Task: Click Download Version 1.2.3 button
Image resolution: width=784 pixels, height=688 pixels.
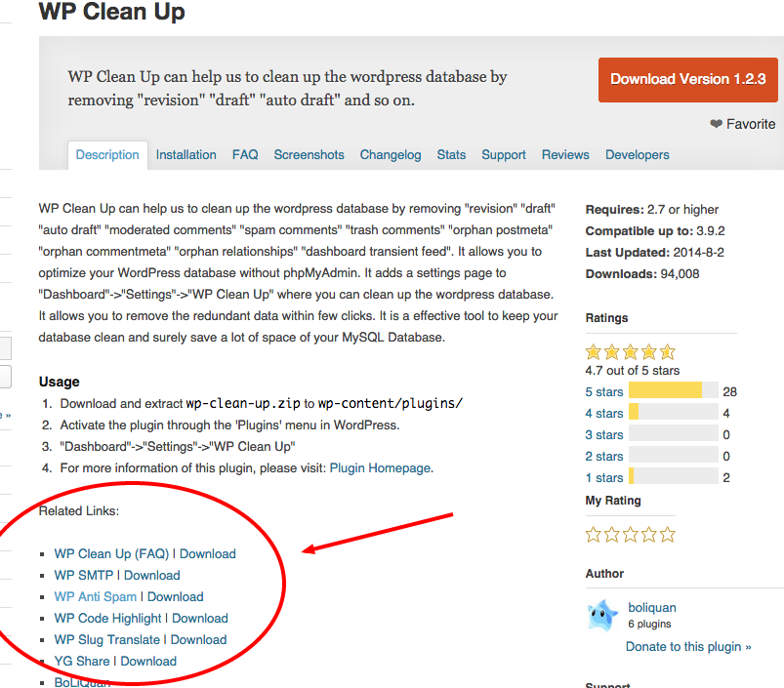Action: 687,79
